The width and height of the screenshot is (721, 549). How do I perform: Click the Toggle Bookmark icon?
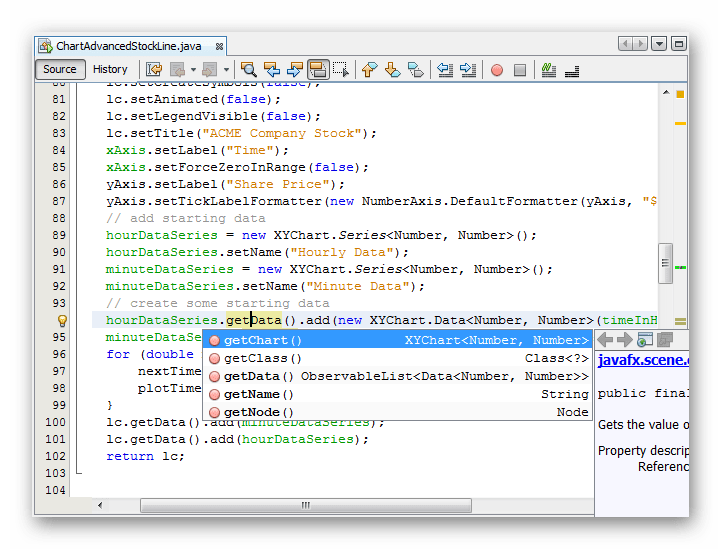[416, 70]
